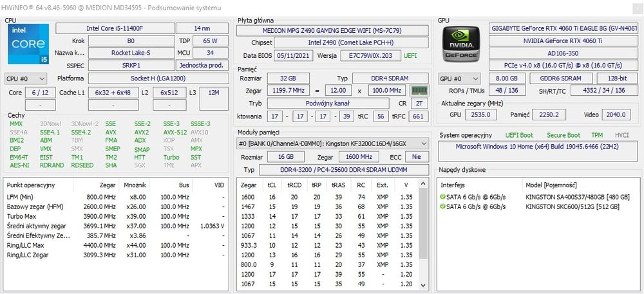Click memory timings scrollbar down arrow
This screenshot has height=294, width=644.
pos(424,286)
